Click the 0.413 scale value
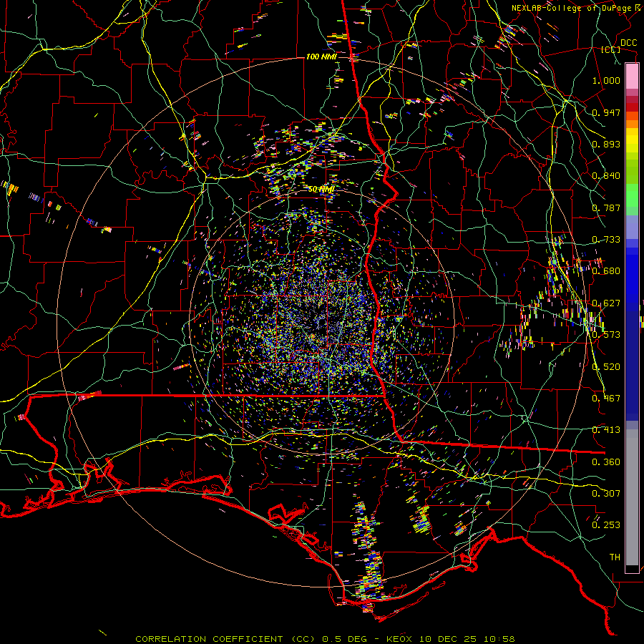 tap(606, 430)
